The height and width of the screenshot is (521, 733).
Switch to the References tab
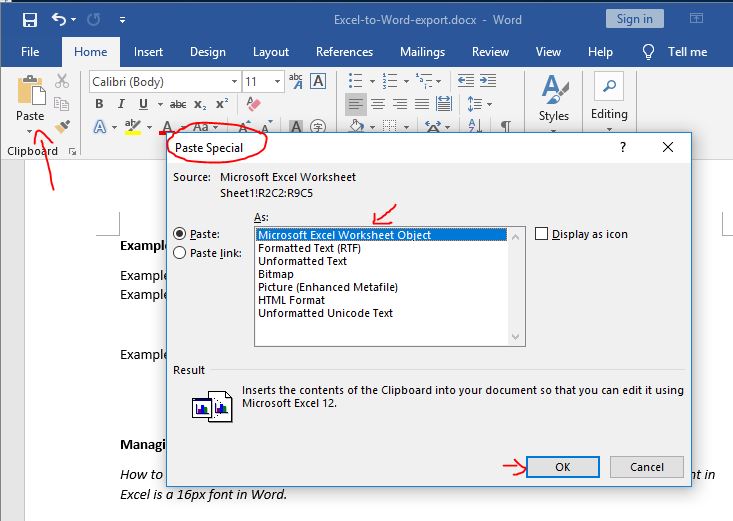coord(345,52)
